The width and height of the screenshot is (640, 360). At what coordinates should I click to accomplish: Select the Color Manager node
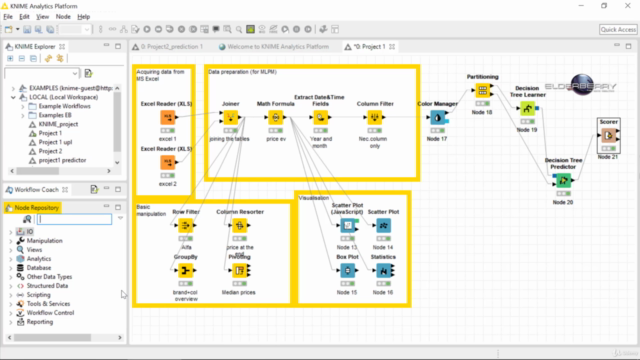(437, 118)
